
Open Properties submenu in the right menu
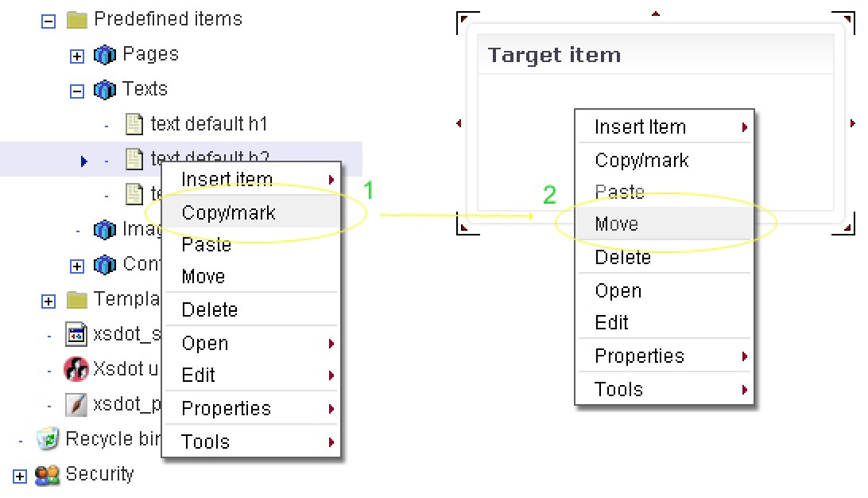pos(640,356)
